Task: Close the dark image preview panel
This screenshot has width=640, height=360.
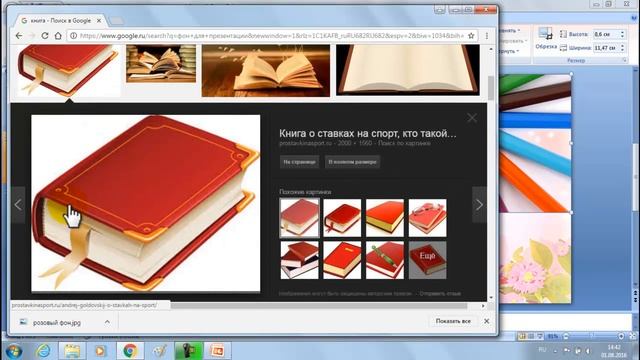Action: click(472, 118)
